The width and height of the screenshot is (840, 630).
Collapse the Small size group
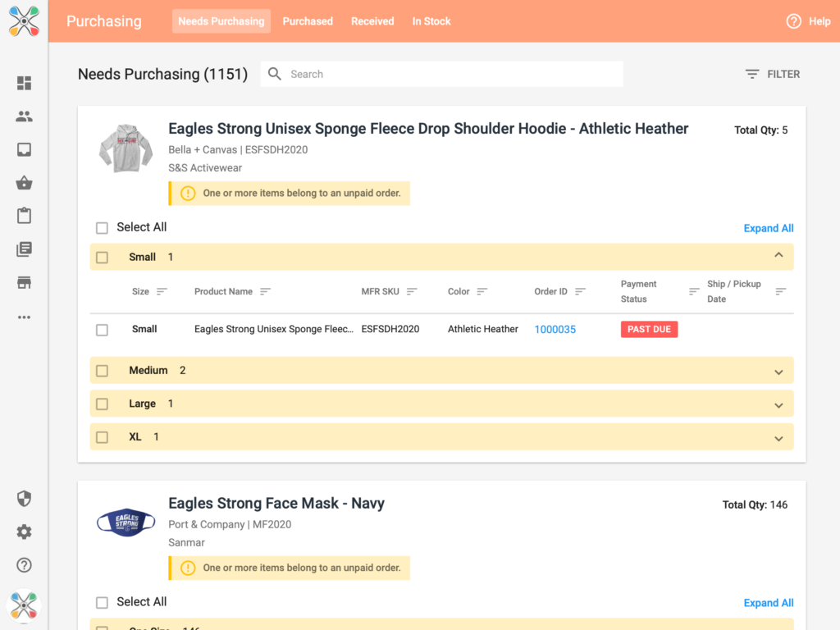tap(779, 255)
